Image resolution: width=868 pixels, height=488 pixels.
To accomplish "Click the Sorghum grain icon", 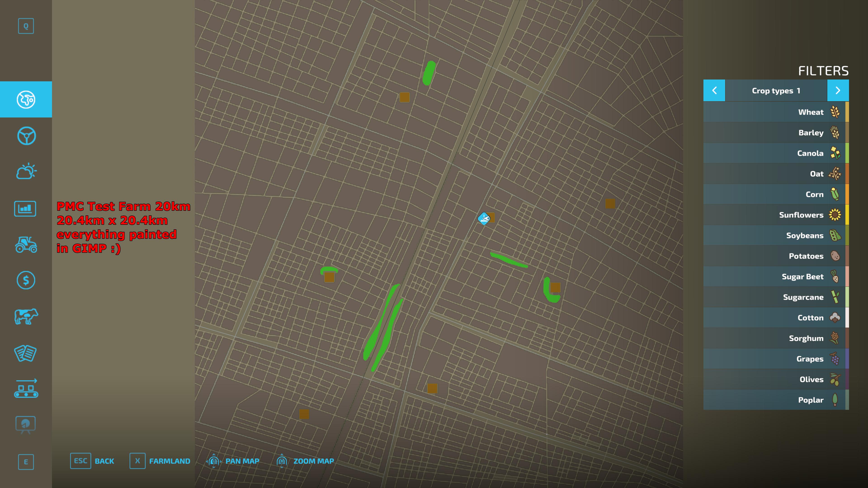I will click(x=835, y=338).
